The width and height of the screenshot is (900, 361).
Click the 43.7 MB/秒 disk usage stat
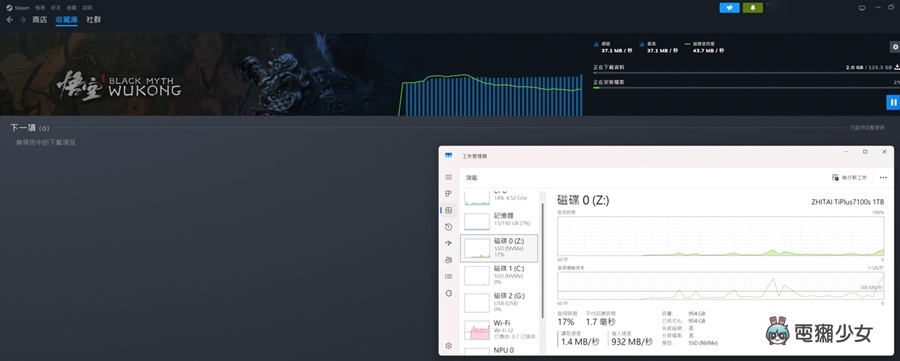[708, 51]
